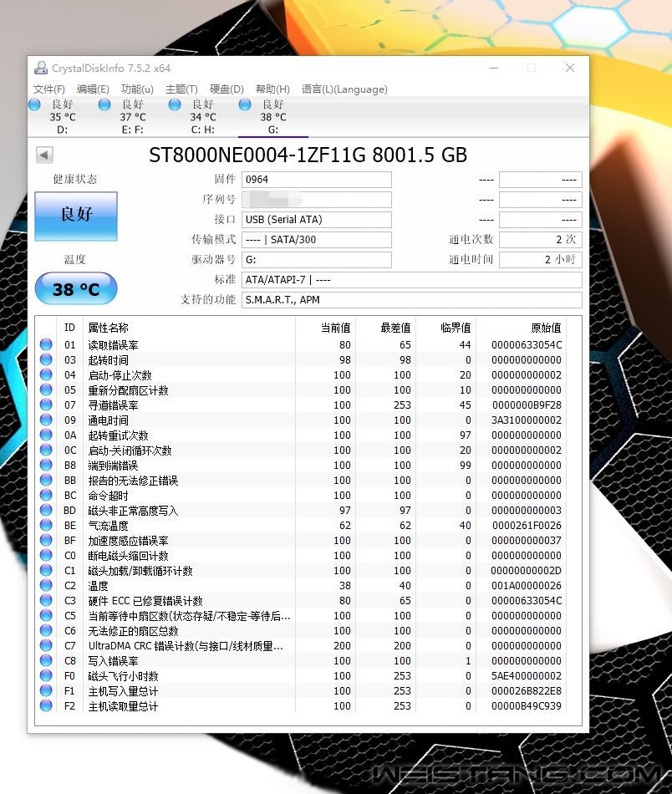This screenshot has height=794, width=672.
Task: Click the status orb for B8 端到端错误
Action: pos(46,465)
